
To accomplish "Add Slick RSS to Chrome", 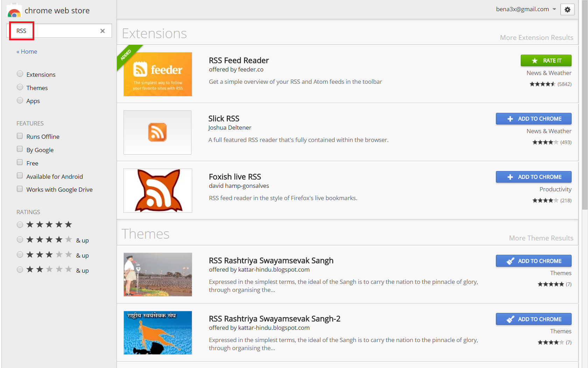I will click(533, 119).
